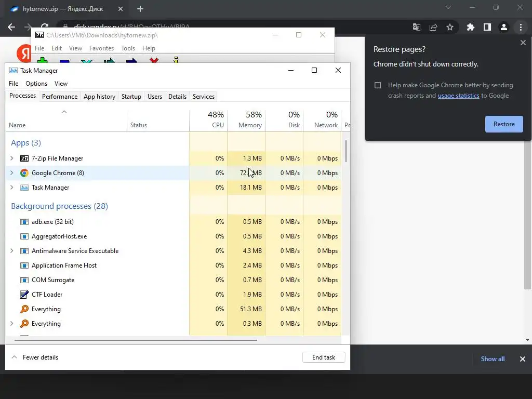532x399 pixels.
Task: Enable sending crash reports checkbox
Action: [x=378, y=85]
